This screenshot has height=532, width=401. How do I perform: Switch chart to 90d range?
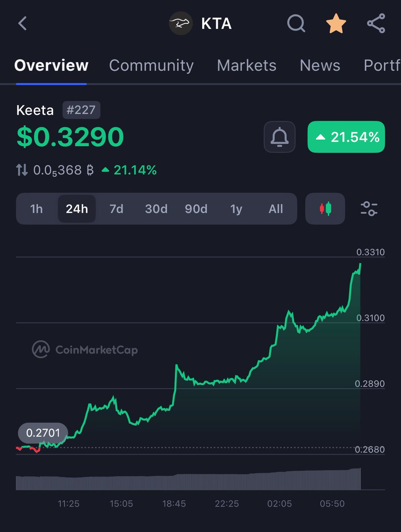coord(196,208)
